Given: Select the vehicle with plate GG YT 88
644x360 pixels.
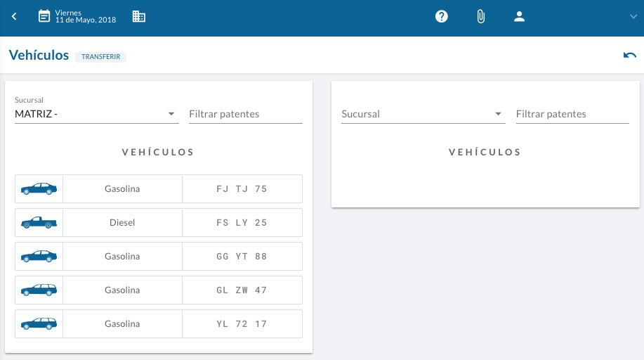Looking at the screenshot, I should pos(159,257).
